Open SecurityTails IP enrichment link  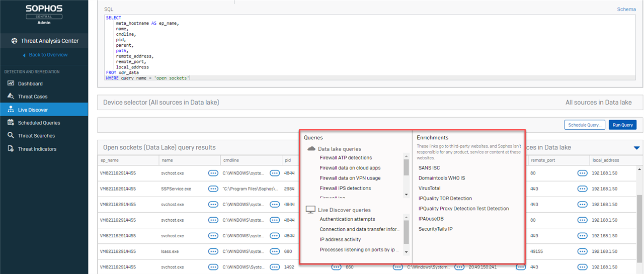436,229
